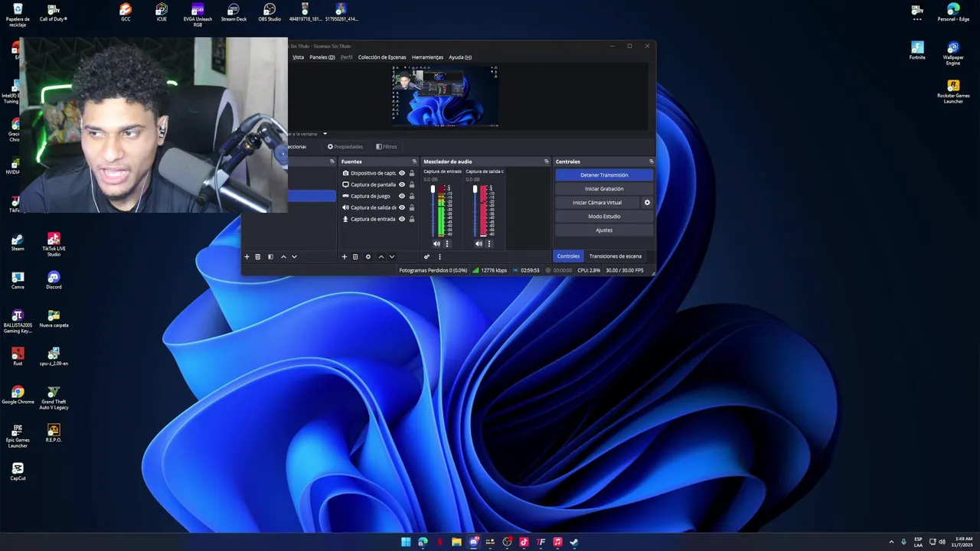Open Ajustes in Controles panel
The width and height of the screenshot is (980, 551).
[x=604, y=230]
